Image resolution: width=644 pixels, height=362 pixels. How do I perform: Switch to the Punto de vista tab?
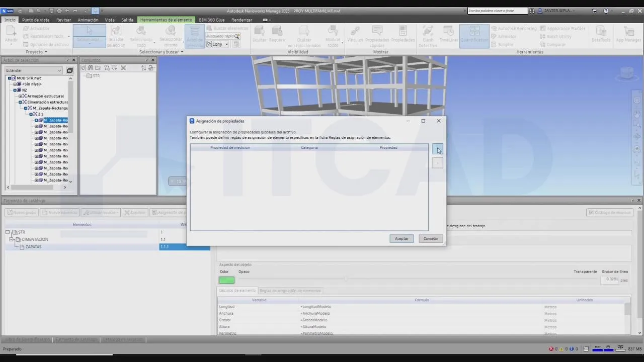[36, 20]
